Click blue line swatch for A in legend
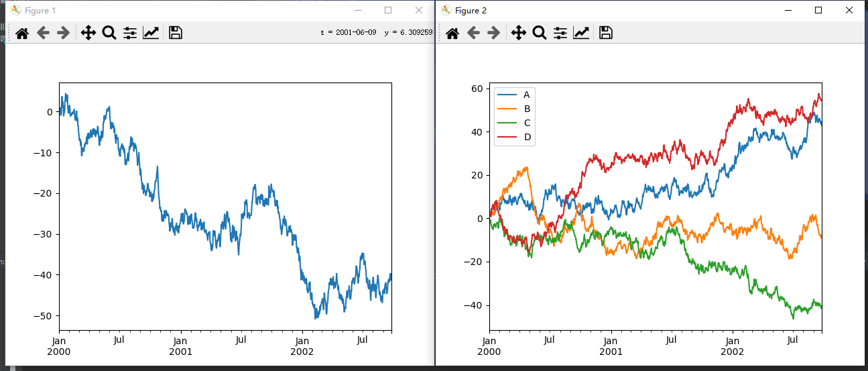Screen dimensions: 868x371 click(x=507, y=95)
